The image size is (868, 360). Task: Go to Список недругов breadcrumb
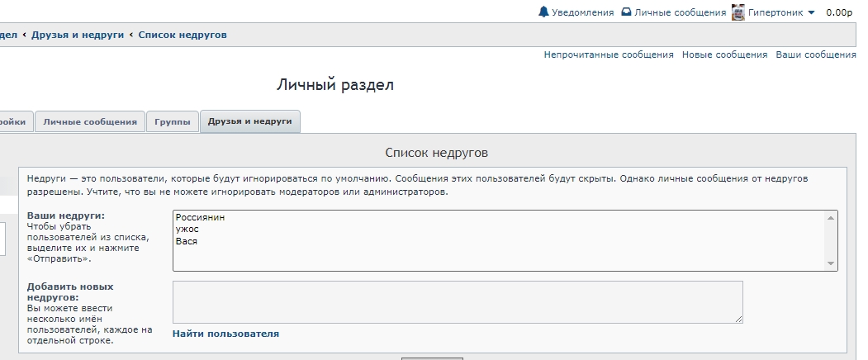click(x=183, y=35)
